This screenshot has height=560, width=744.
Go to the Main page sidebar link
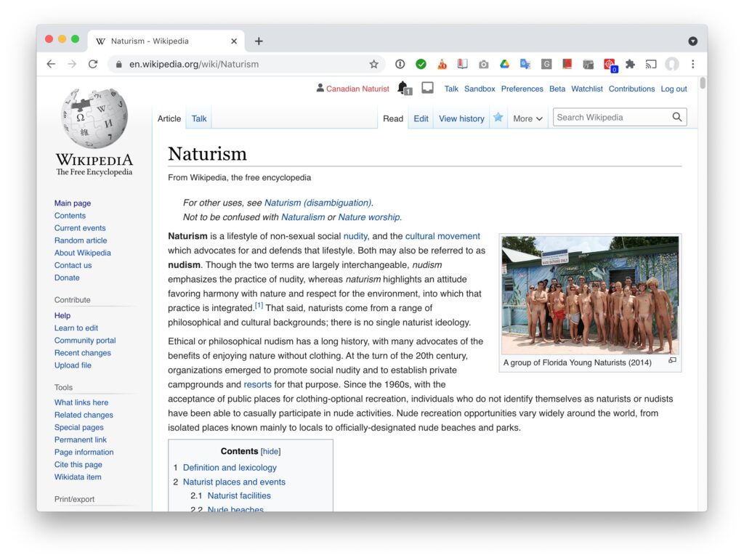[x=73, y=203]
